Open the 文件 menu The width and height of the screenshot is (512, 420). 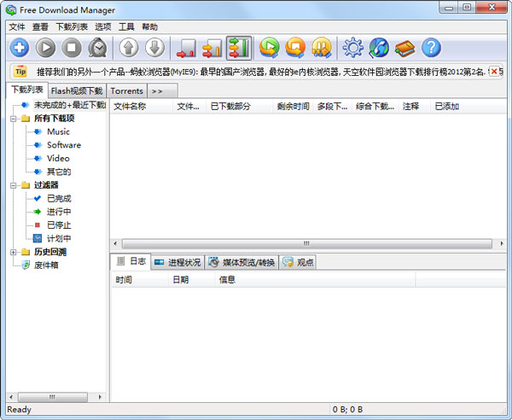[x=17, y=26]
